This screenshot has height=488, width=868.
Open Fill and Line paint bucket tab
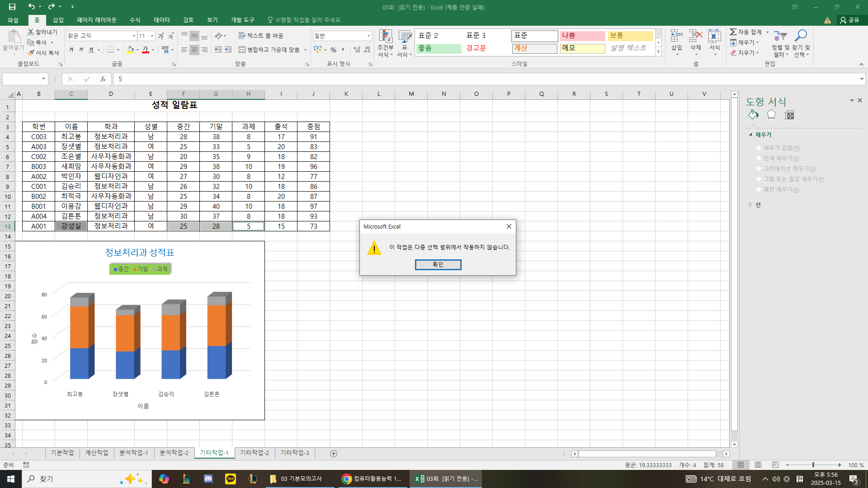753,115
